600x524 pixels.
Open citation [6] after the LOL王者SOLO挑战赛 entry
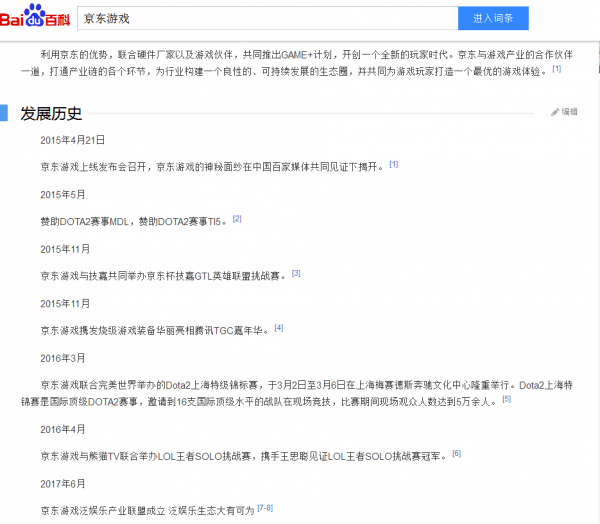[456, 453]
